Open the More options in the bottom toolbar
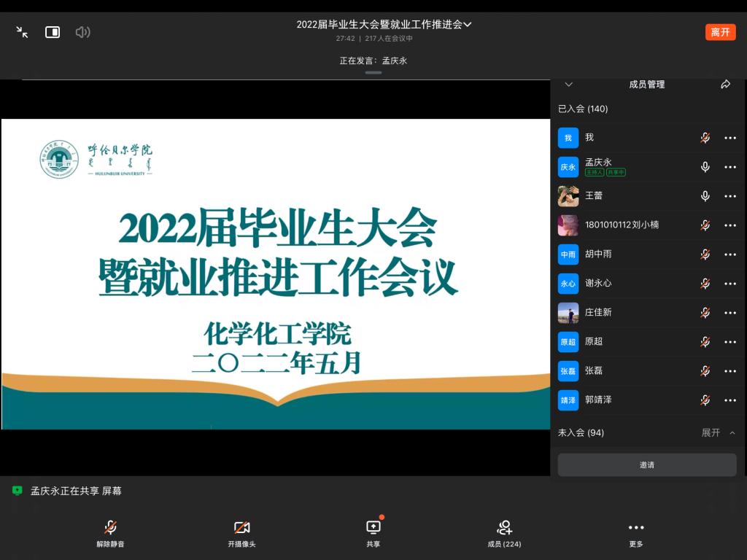Screen dimensions: 747x560 [636, 532]
